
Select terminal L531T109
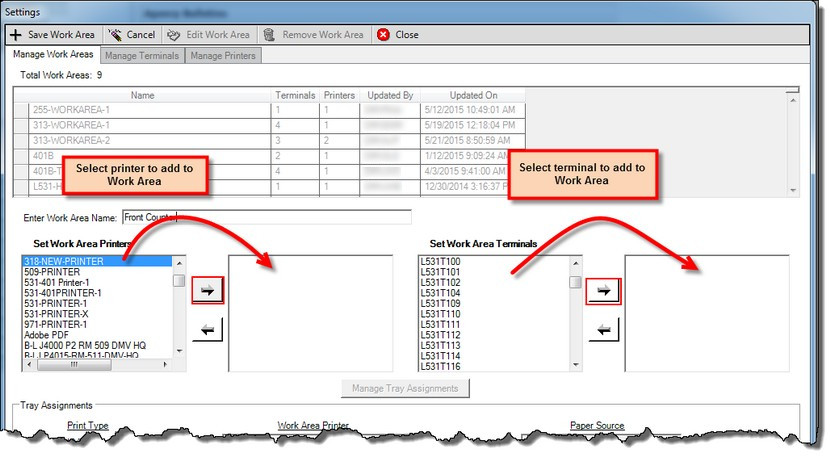(x=440, y=304)
